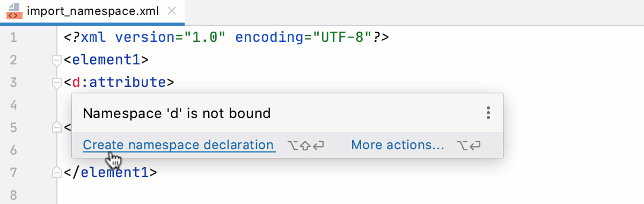Click Create namespace declaration link

click(x=179, y=145)
